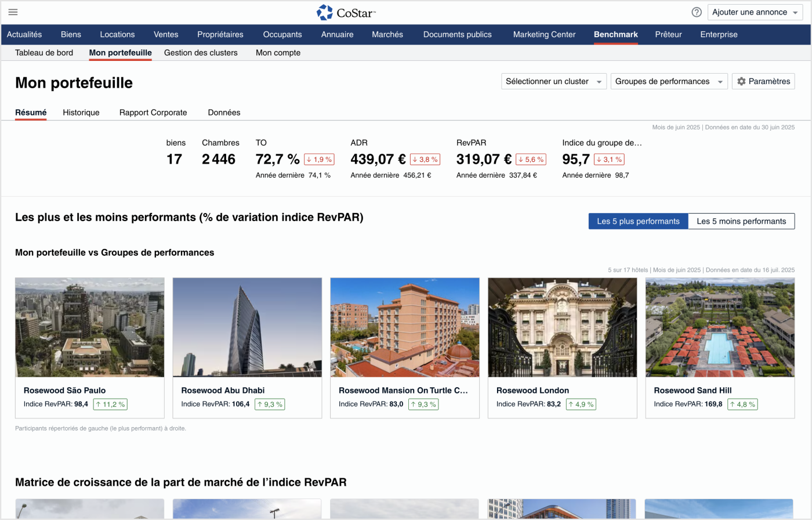
Task: Click the ADR decrease 3,8 % badge
Action: (x=425, y=159)
